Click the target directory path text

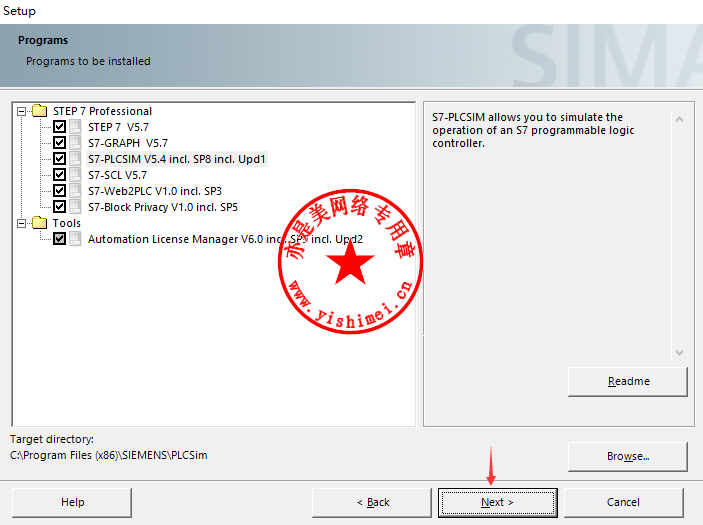point(108,456)
